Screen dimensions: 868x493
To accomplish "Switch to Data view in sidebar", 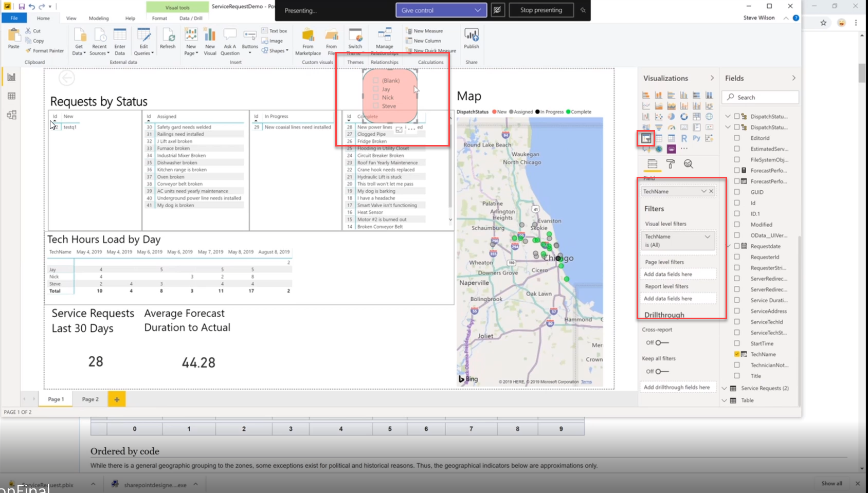I will (11, 96).
